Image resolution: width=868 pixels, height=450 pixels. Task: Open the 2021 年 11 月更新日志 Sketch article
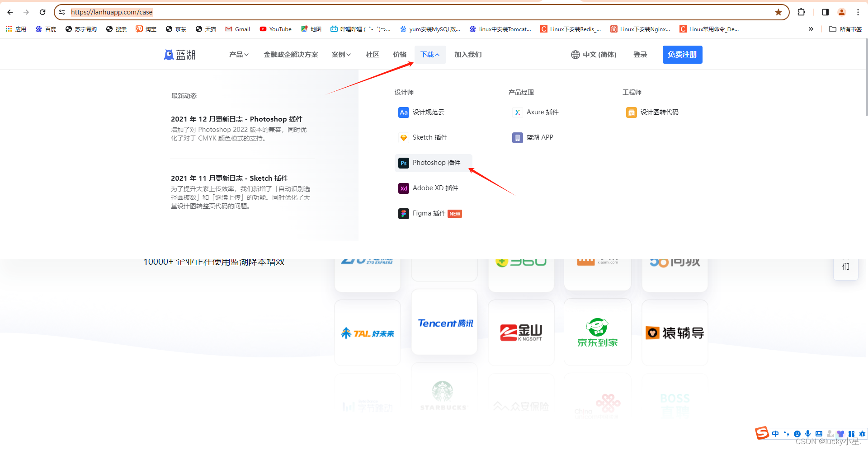click(x=229, y=178)
